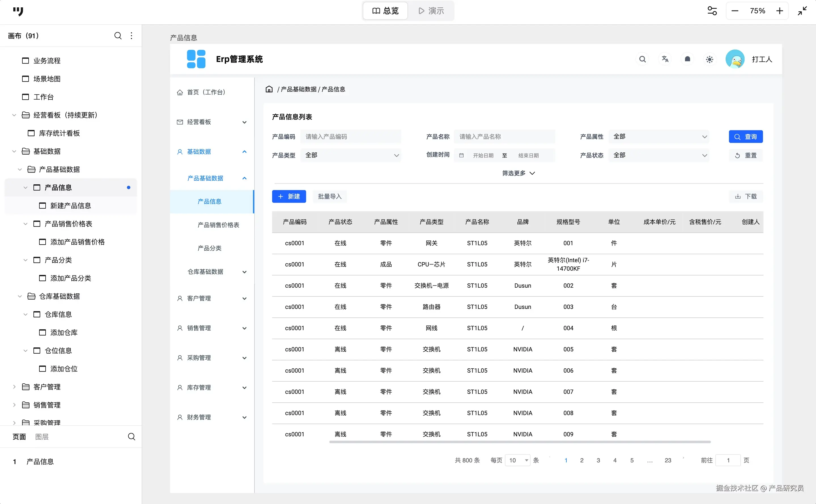The width and height of the screenshot is (816, 504).
Task: Click the breadcrumb home icon
Action: pyautogui.click(x=269, y=89)
